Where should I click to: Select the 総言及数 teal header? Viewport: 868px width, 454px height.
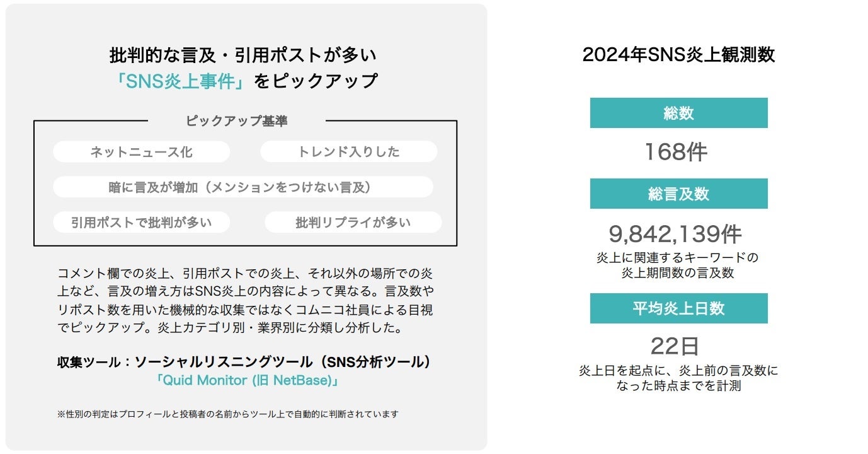678,194
